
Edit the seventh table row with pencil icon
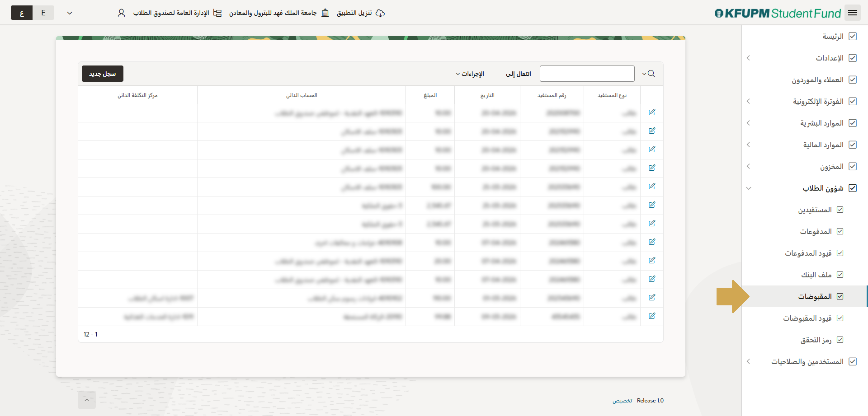click(652, 223)
